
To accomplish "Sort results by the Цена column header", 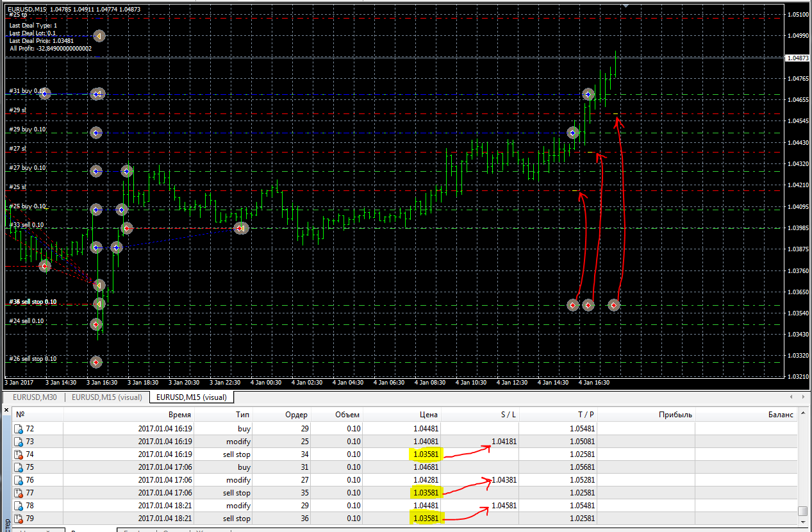I will (428, 415).
